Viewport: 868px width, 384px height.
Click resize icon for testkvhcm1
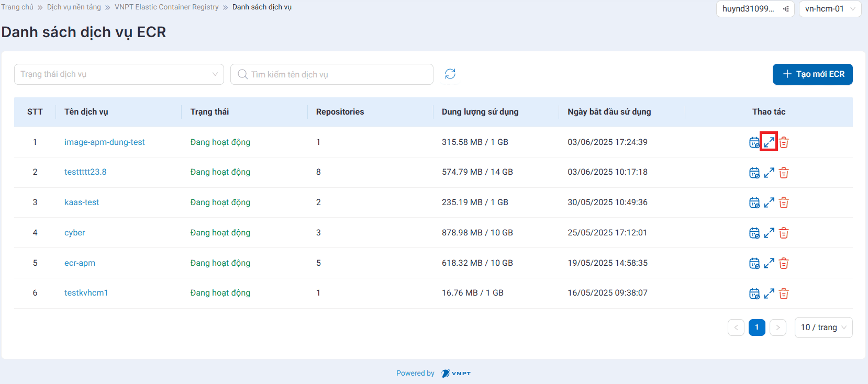pos(769,293)
